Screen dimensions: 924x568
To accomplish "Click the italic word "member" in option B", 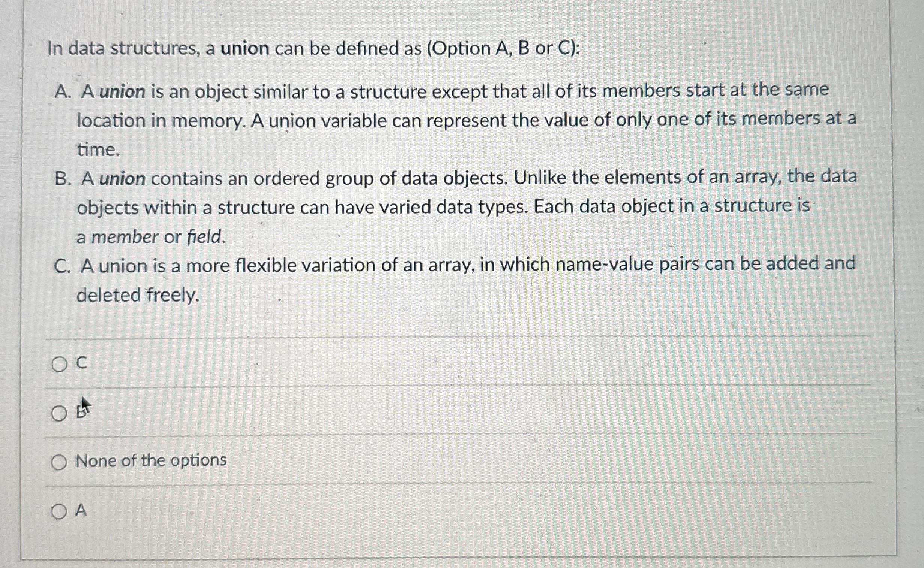I will click(x=125, y=238).
